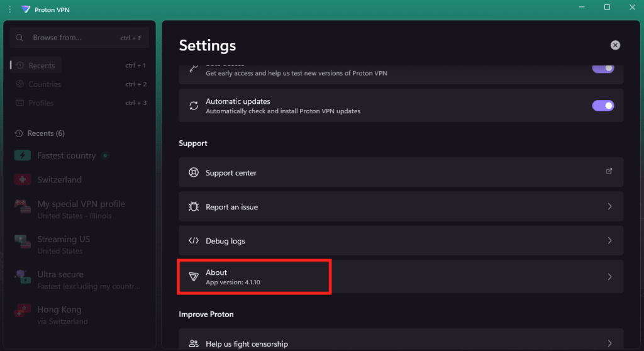The width and height of the screenshot is (644, 351).
Task: Click the Improve Proton section heading
Action: point(206,315)
